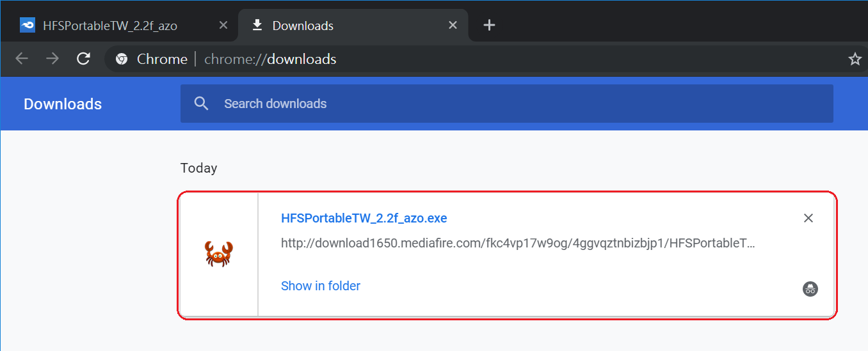Open a new tab with plus button

click(x=489, y=25)
